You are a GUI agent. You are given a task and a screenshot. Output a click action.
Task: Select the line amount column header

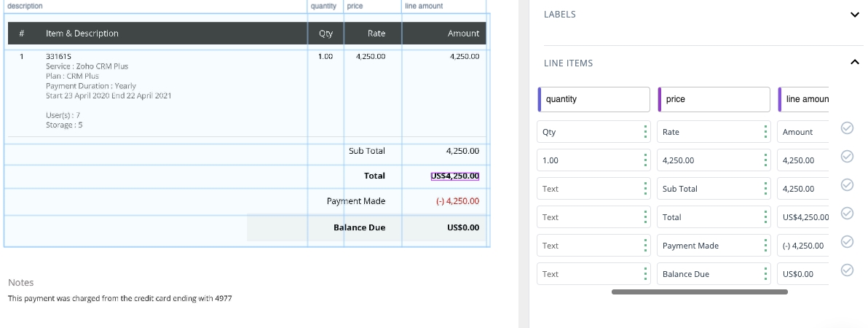pyautogui.click(x=805, y=99)
